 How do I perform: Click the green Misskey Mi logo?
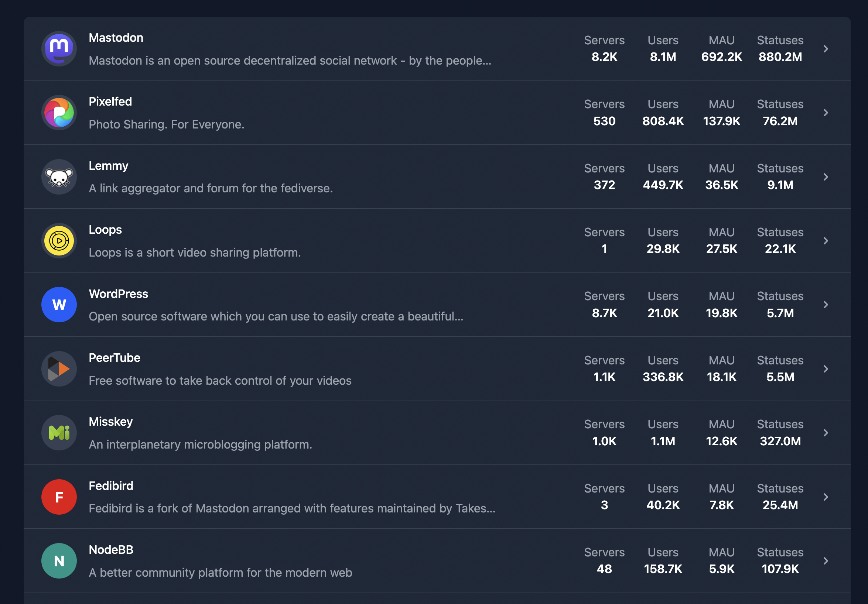[59, 433]
